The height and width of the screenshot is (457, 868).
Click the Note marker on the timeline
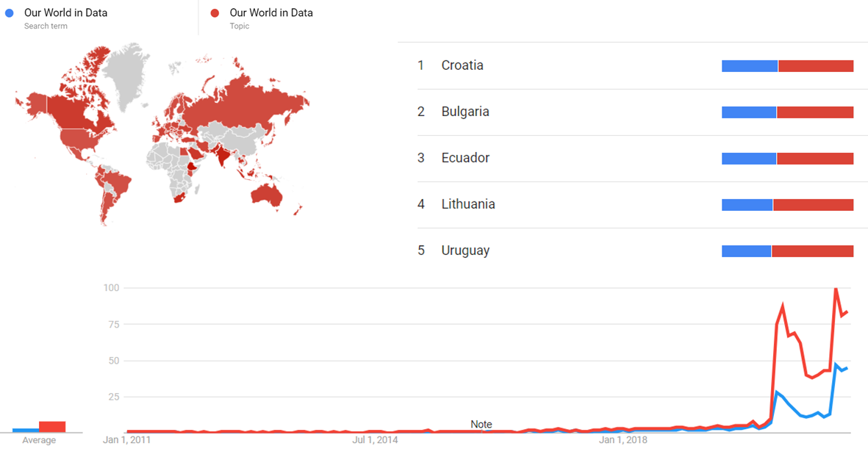point(481,425)
